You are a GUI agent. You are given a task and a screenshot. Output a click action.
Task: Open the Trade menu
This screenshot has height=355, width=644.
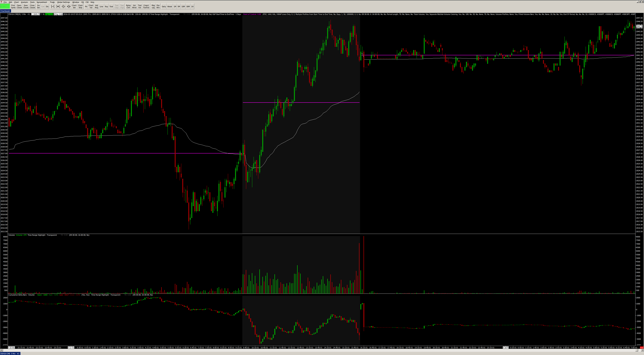point(52,2)
